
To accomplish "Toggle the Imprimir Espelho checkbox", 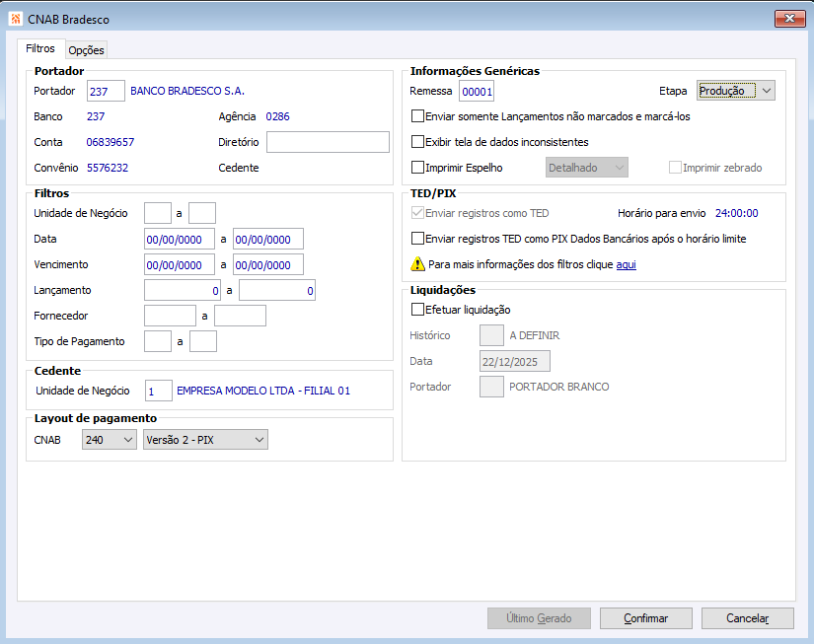I will (417, 167).
